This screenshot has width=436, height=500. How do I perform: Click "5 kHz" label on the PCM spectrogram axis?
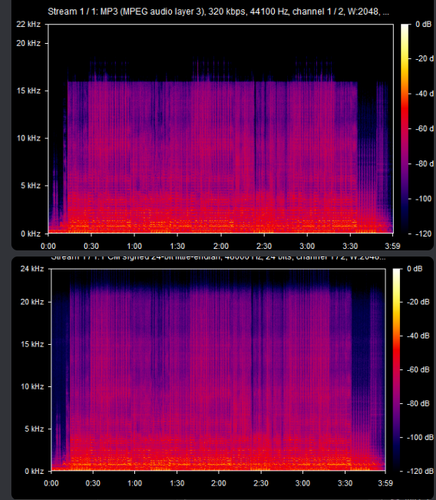pos(34,429)
